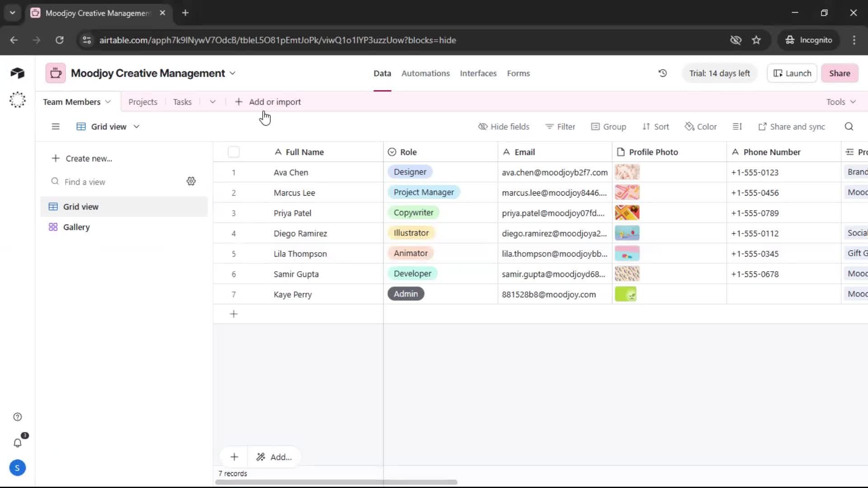Screen dimensions: 868x488
Task: Open the row height icon in toolbar
Action: [x=737, y=127]
